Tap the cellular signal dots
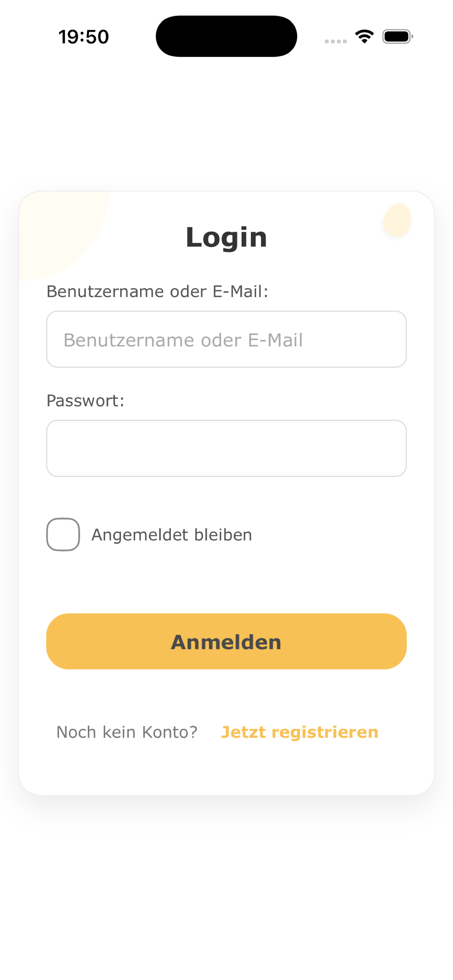Viewport: 453px width, 980px height. click(x=336, y=41)
